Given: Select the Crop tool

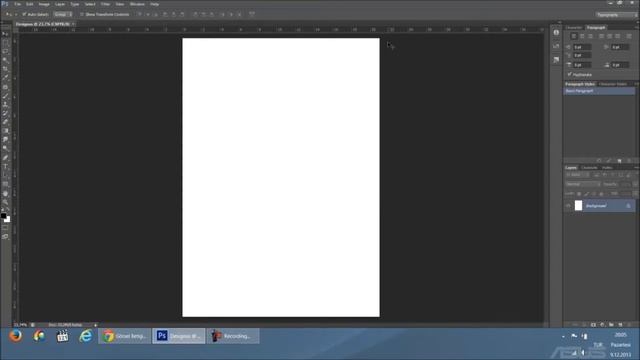Looking at the screenshot, I should (5, 69).
